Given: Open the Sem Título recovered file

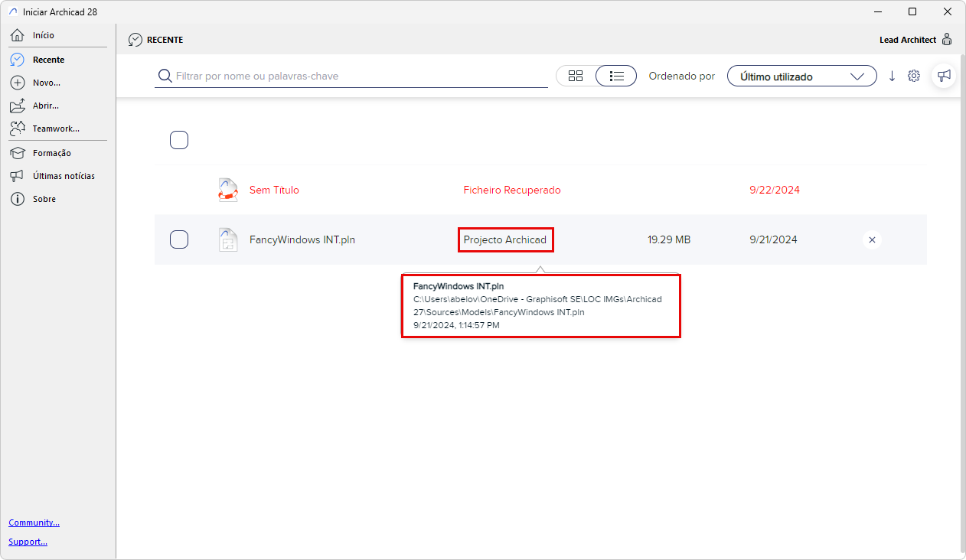Looking at the screenshot, I should (274, 190).
